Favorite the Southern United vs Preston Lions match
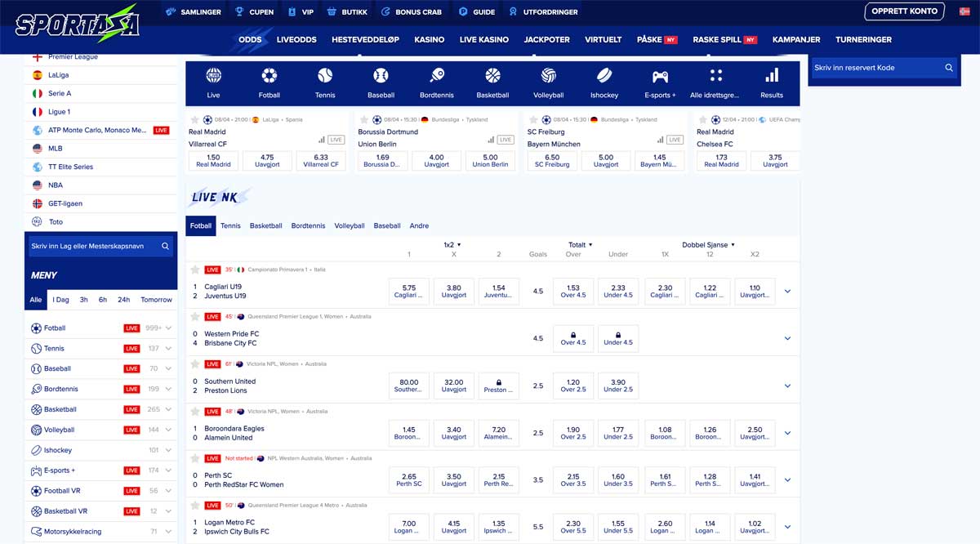 click(195, 364)
